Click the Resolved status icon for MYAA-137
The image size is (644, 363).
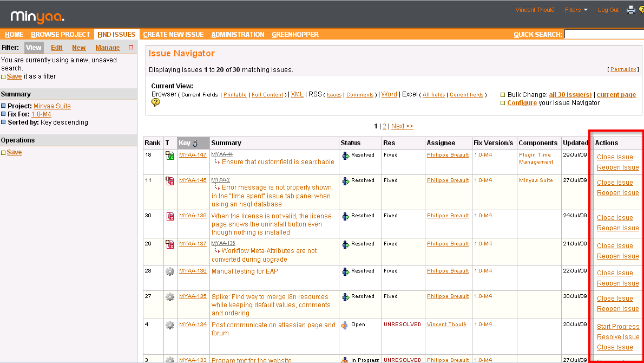coord(345,244)
